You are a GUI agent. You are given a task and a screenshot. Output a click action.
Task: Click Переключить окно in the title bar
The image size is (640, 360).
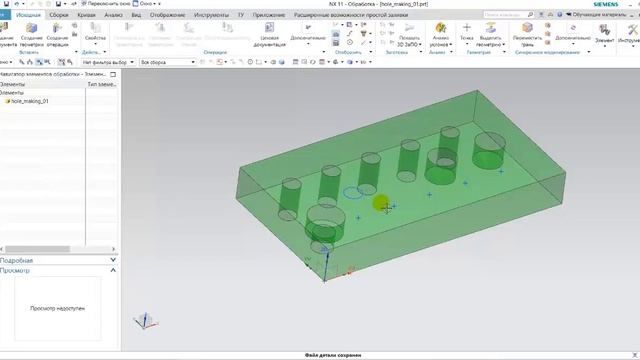tap(106, 4)
